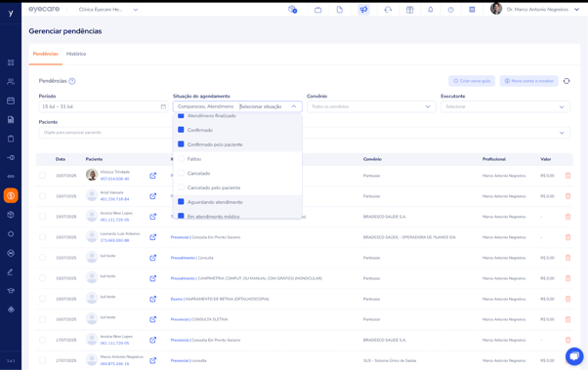The width and height of the screenshot is (588, 370).
Task: Click the TV icon in top bar
Action: [318, 10]
